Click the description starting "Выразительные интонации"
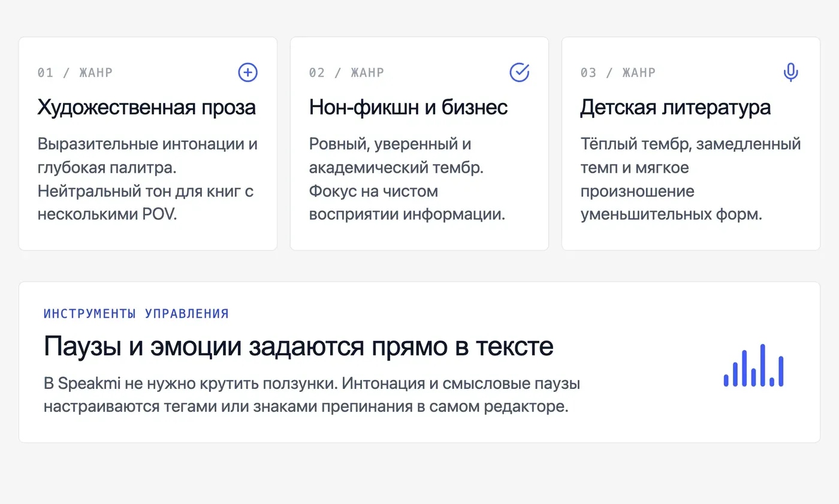 tap(148, 179)
